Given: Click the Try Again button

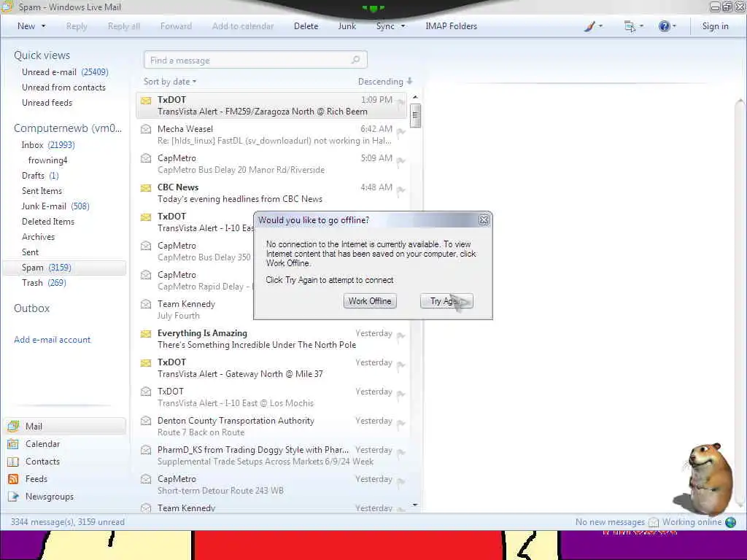Looking at the screenshot, I should pyautogui.click(x=446, y=301).
